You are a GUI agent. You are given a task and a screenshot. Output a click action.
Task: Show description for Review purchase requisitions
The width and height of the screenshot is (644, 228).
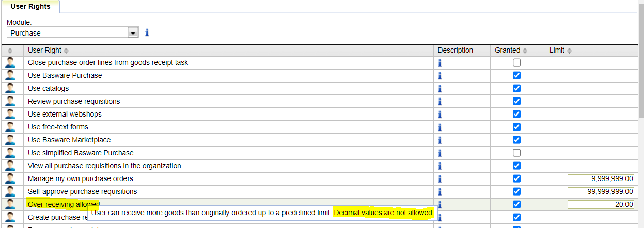(x=440, y=101)
